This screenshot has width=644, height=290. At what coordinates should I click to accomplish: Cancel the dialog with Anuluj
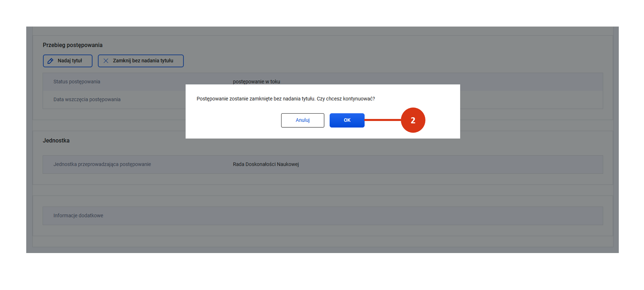[302, 120]
